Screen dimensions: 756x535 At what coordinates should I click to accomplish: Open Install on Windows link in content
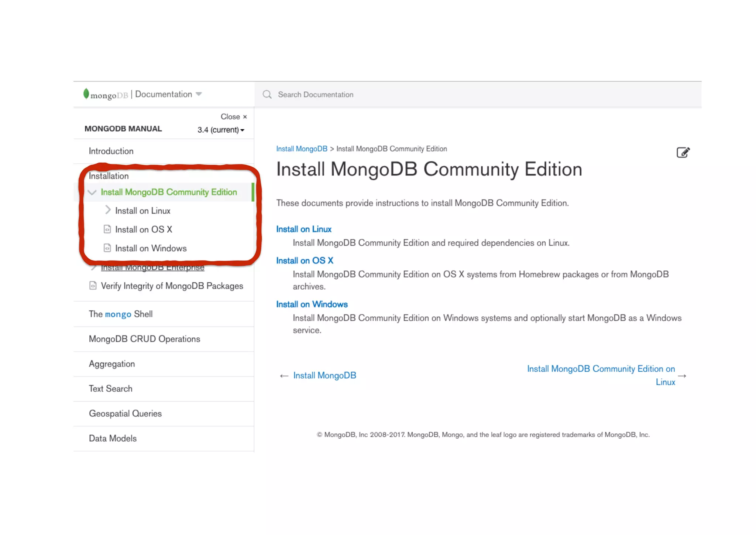tap(312, 304)
